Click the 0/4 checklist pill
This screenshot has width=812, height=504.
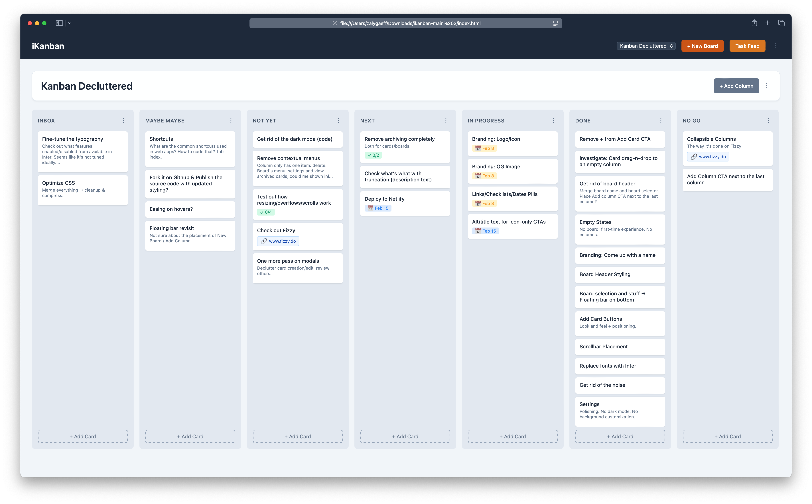coord(265,212)
